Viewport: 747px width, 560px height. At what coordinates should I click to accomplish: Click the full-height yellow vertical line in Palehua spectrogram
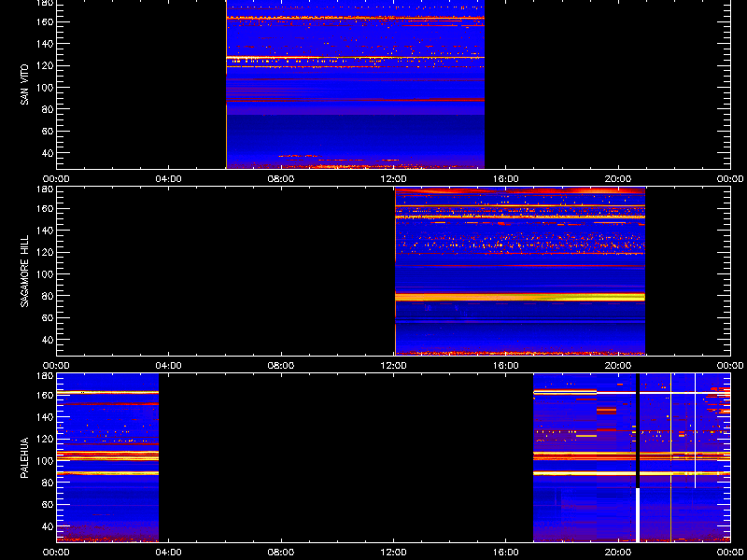(670, 457)
